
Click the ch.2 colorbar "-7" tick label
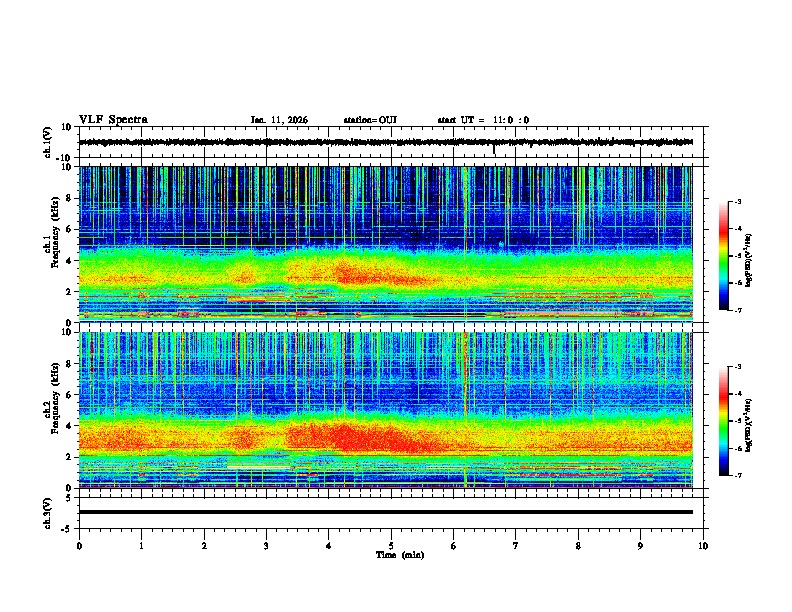click(737, 475)
